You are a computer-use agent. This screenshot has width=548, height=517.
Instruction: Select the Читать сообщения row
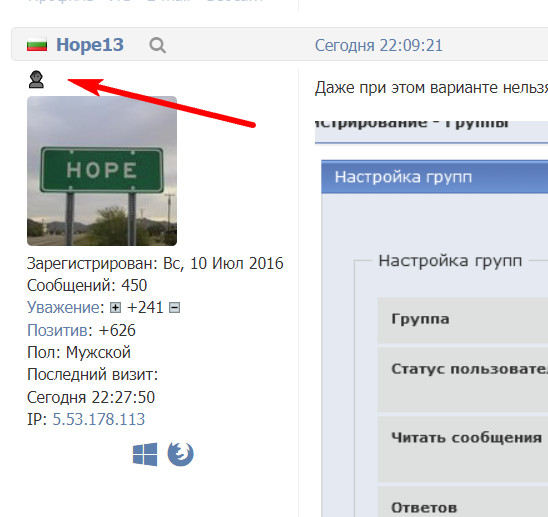click(463, 449)
